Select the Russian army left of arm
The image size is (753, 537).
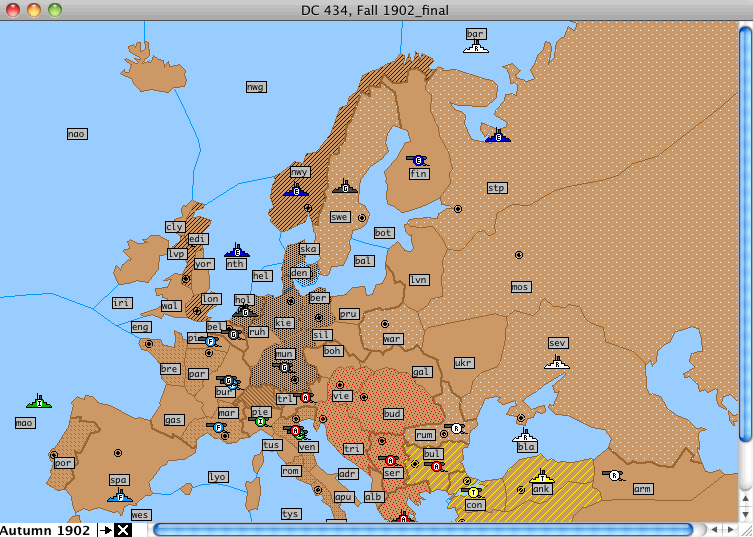614,475
